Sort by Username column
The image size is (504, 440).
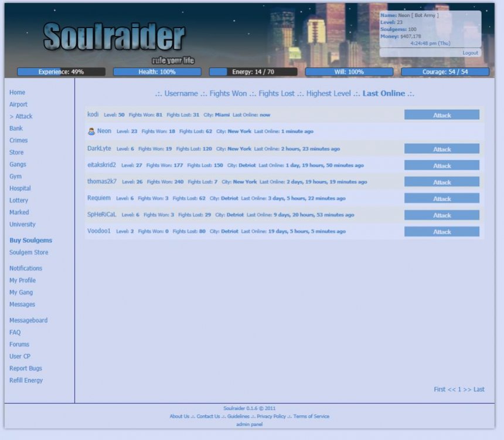point(181,94)
